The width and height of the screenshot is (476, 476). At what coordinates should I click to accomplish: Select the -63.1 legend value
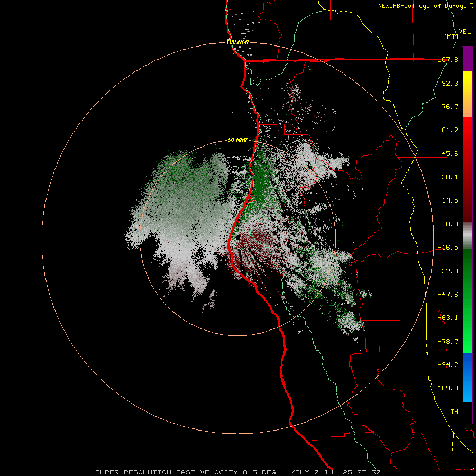(448, 318)
